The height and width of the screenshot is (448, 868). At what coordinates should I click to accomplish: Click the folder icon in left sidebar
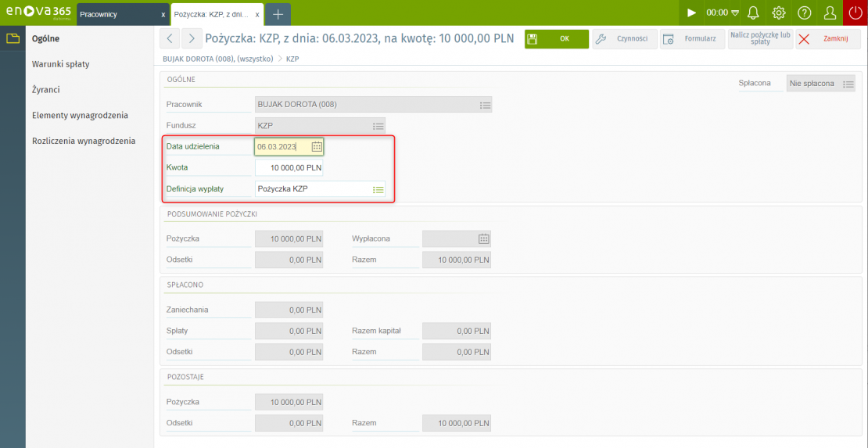pyautogui.click(x=13, y=39)
